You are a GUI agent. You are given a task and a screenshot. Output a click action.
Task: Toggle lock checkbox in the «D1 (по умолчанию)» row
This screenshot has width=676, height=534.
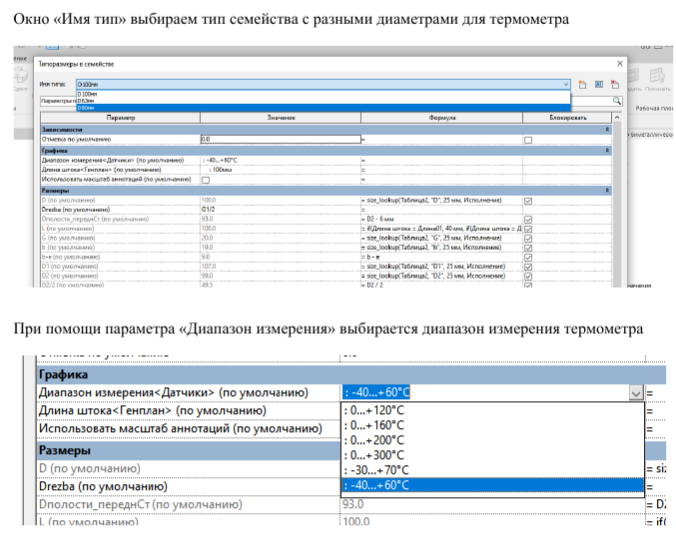528,267
